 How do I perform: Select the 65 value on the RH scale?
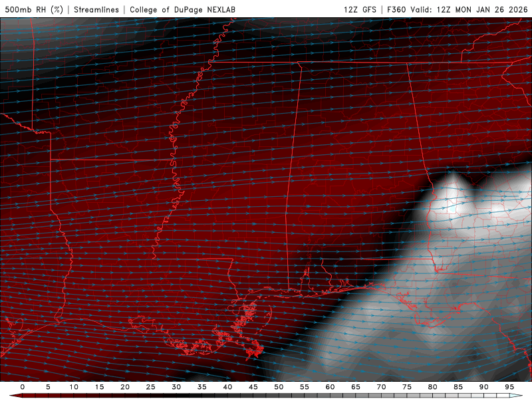click(356, 387)
